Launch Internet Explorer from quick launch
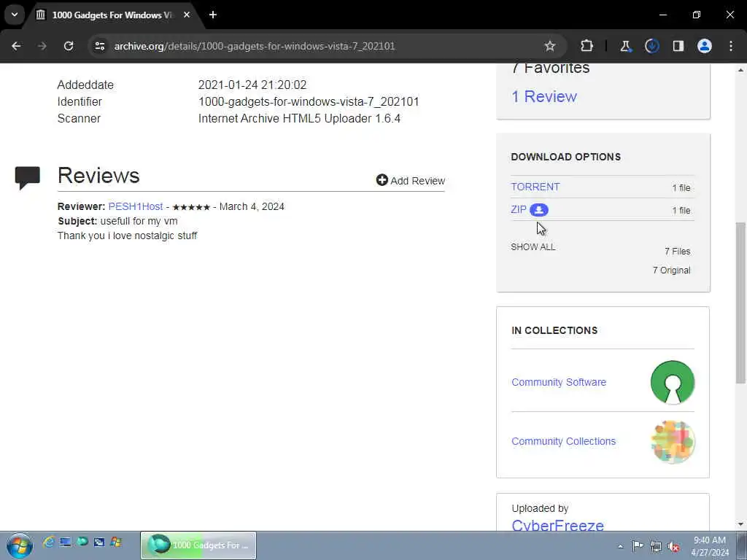This screenshot has height=560, width=747. point(49,542)
